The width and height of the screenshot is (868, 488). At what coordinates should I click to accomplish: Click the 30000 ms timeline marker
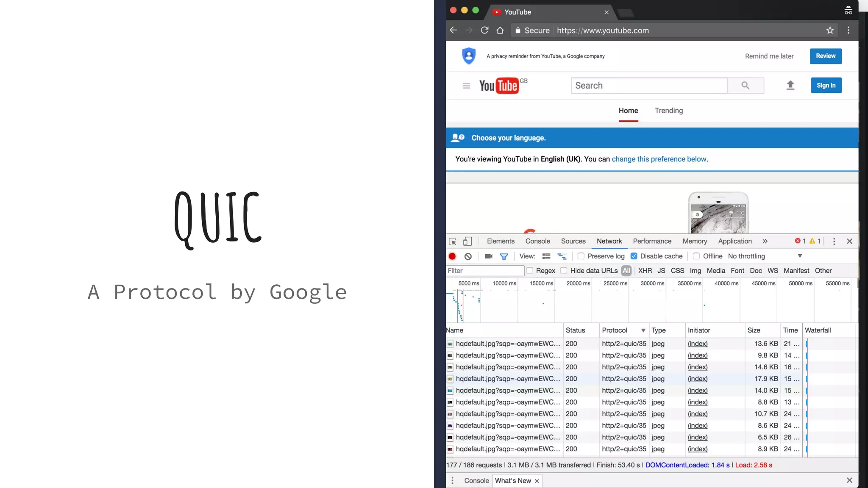[x=652, y=283]
